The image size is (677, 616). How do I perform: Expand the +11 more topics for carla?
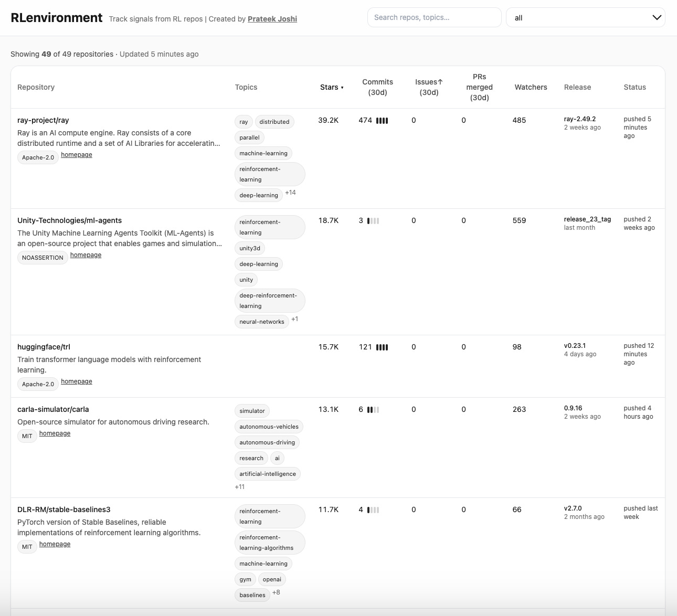[240, 487]
